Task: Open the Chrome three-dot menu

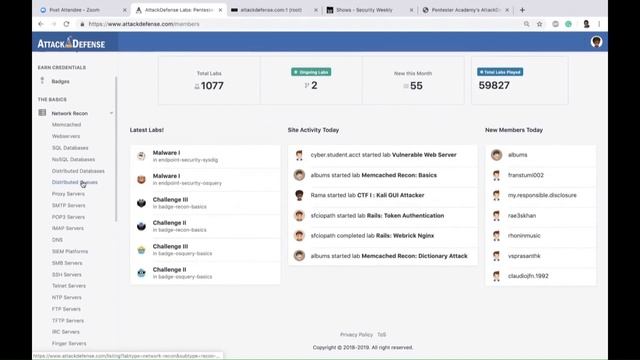Action: (x=599, y=24)
